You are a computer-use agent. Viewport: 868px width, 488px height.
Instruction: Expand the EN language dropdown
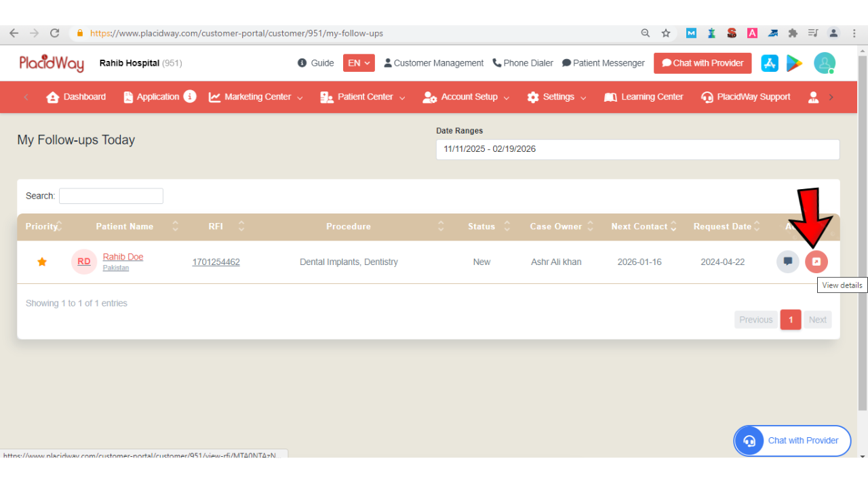pyautogui.click(x=359, y=63)
